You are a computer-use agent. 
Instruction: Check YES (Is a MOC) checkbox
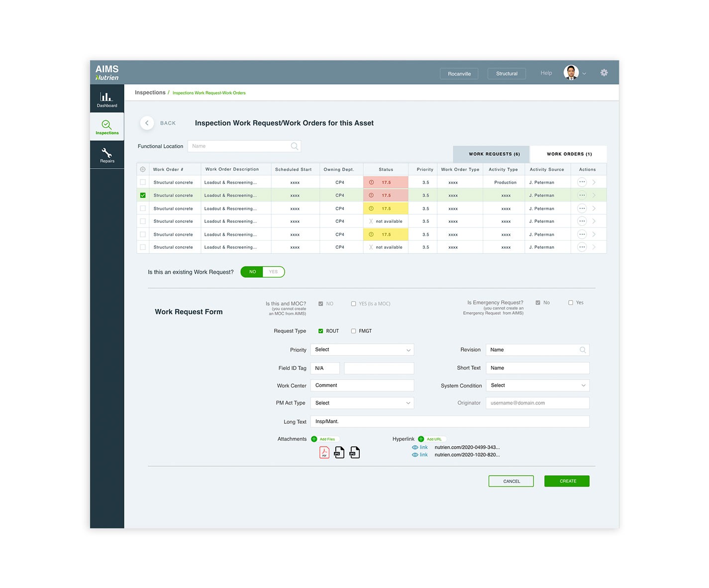pyautogui.click(x=354, y=303)
